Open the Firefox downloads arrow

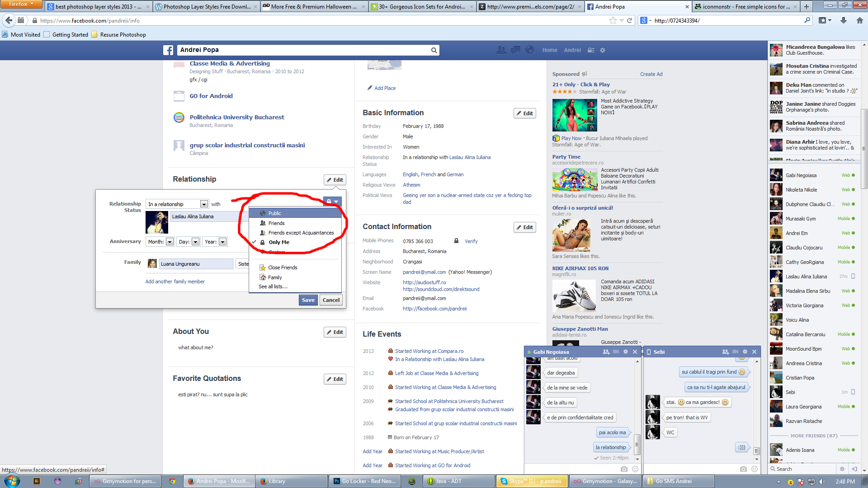click(x=844, y=20)
